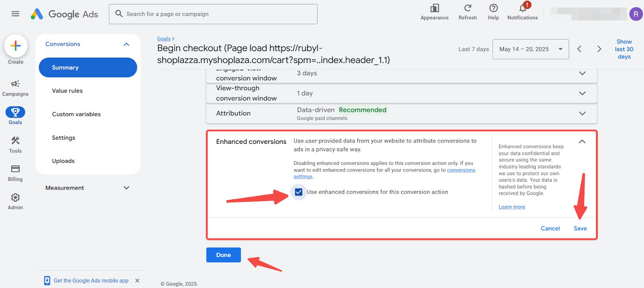Click the Create plus button

16,46
